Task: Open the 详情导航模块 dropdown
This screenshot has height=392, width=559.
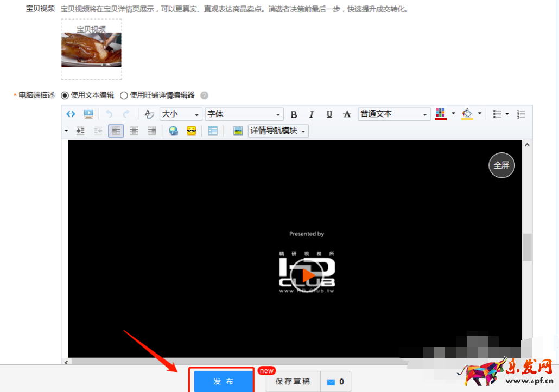Action: pyautogui.click(x=278, y=131)
